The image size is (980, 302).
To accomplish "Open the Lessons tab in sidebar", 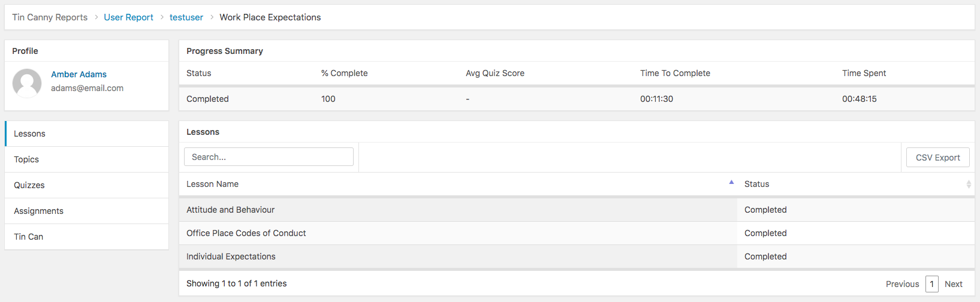I will coord(30,134).
